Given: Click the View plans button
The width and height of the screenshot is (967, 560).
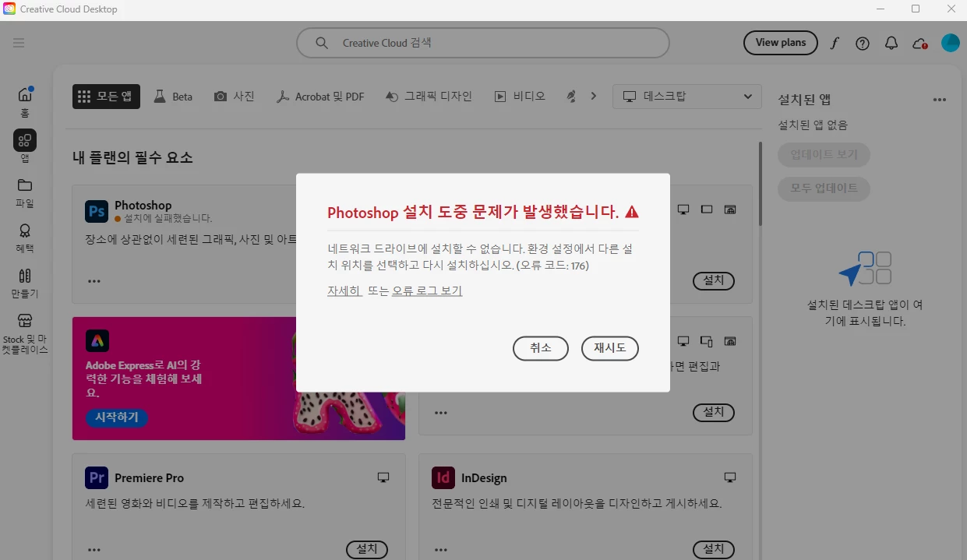Looking at the screenshot, I should [x=781, y=43].
